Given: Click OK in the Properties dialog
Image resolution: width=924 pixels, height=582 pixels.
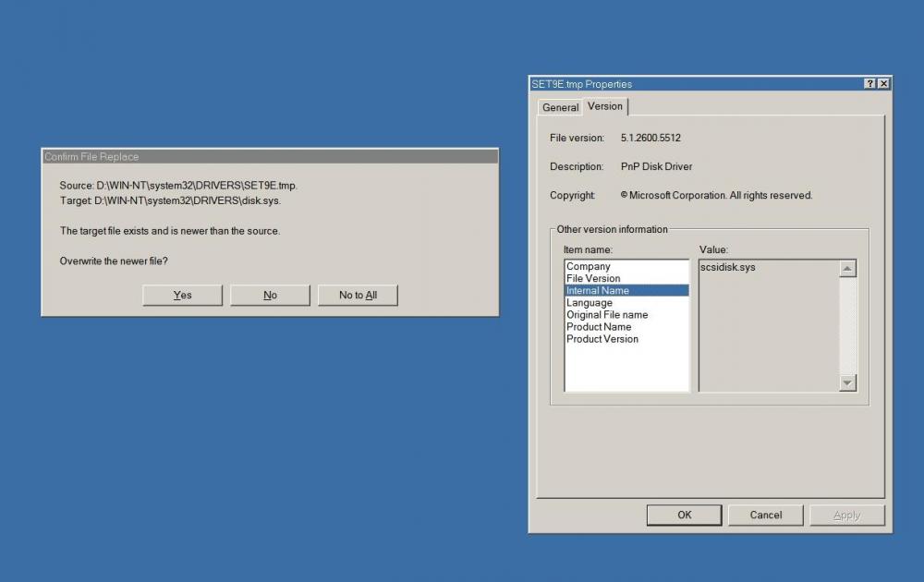Looking at the screenshot, I should pyautogui.click(x=684, y=515).
